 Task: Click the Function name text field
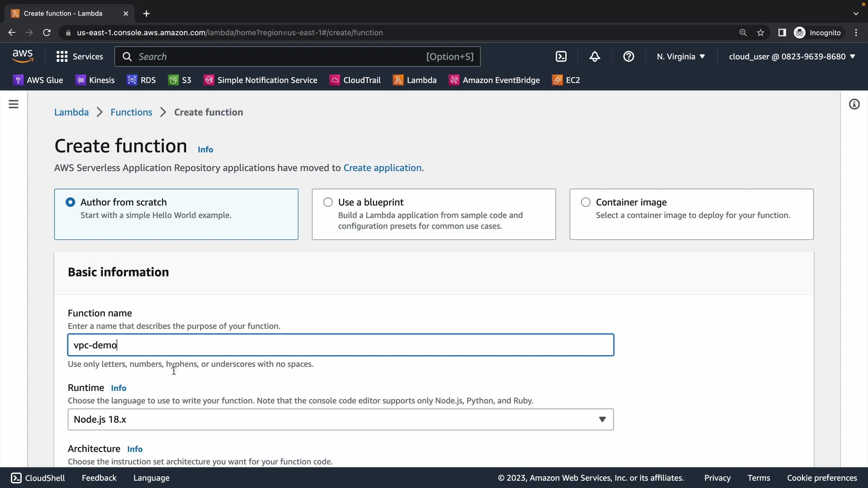(340, 345)
